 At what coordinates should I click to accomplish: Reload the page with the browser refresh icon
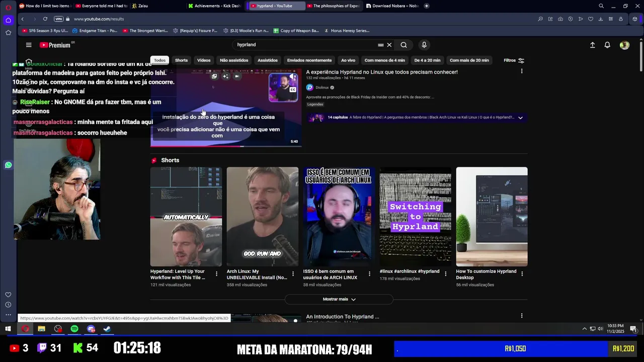click(45, 19)
